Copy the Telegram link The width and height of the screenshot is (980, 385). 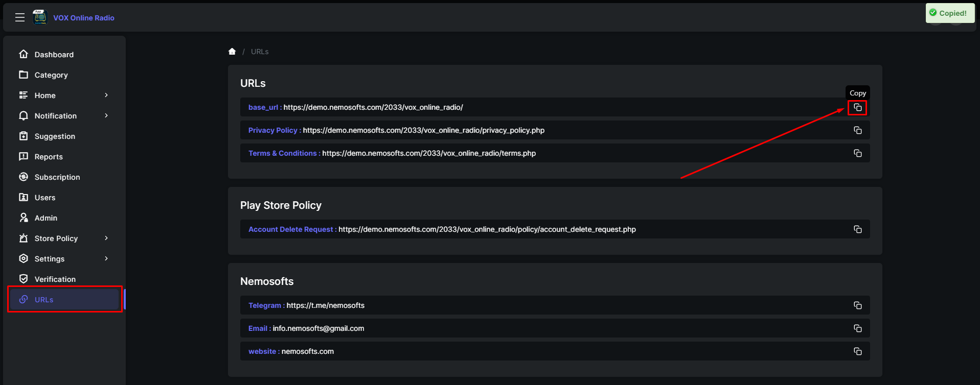(x=858, y=306)
